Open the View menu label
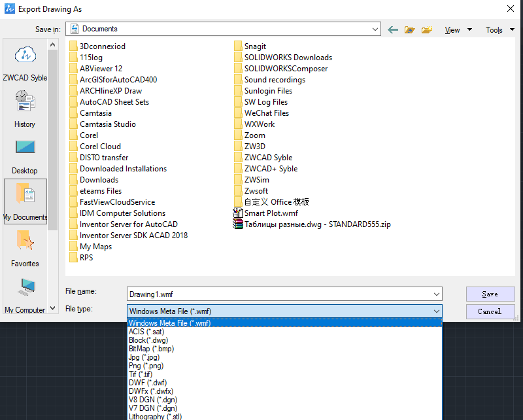Screen dimensions: 523x420 (452, 30)
